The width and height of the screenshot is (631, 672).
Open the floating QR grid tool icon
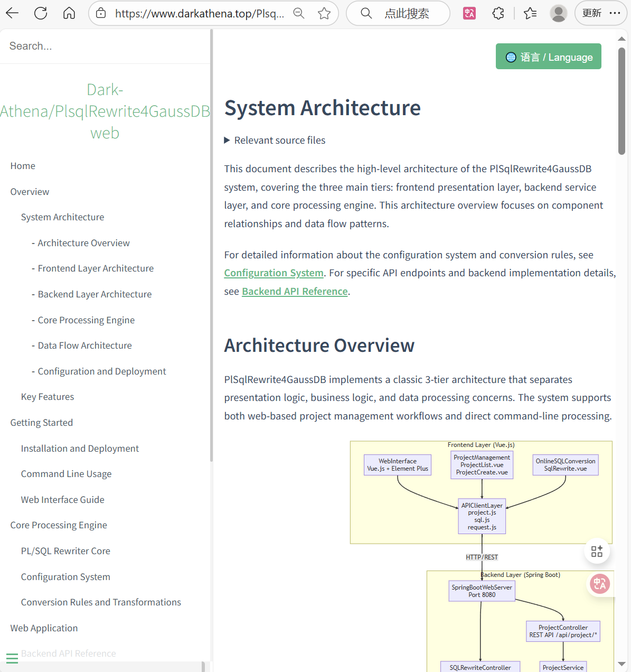[x=597, y=552]
